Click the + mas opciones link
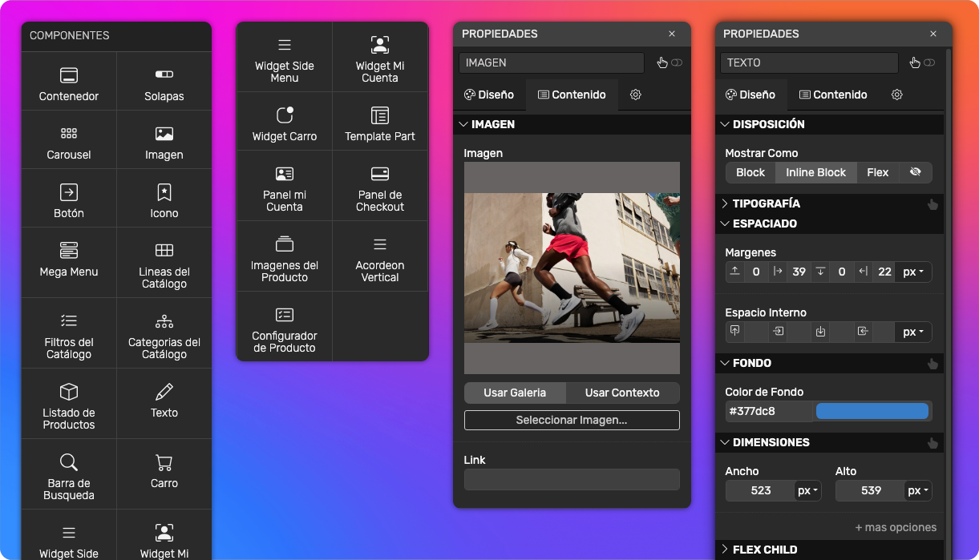The image size is (979, 560). pos(896,527)
